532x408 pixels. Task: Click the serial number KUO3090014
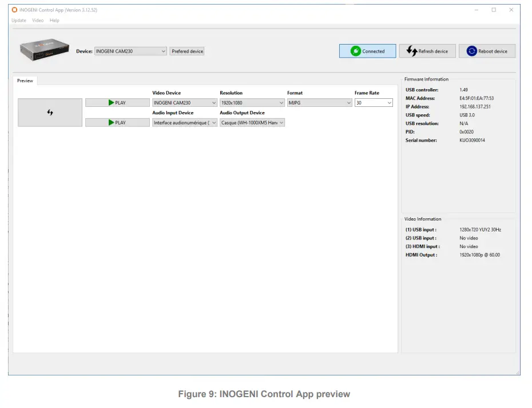tap(472, 141)
